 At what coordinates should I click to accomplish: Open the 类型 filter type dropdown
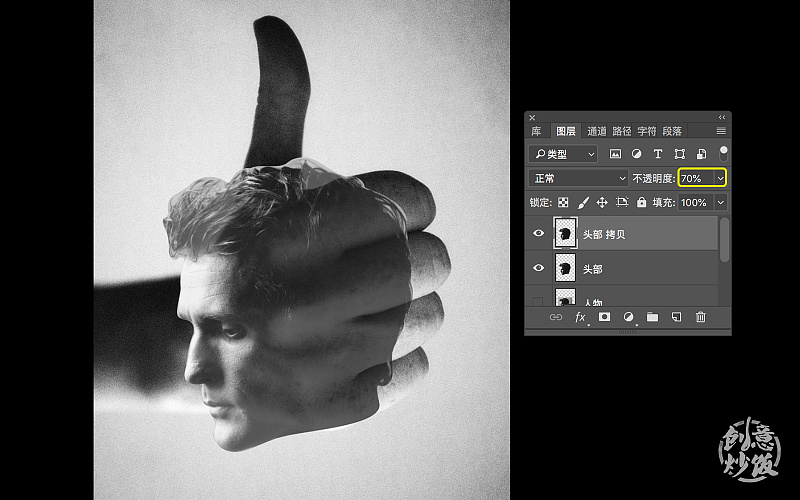point(563,154)
